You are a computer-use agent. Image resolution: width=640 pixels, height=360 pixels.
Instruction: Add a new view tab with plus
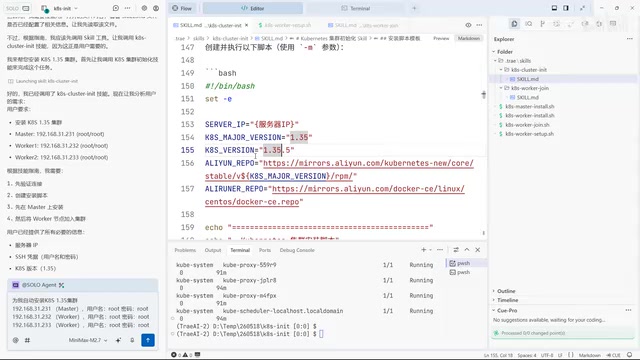pos(414,8)
